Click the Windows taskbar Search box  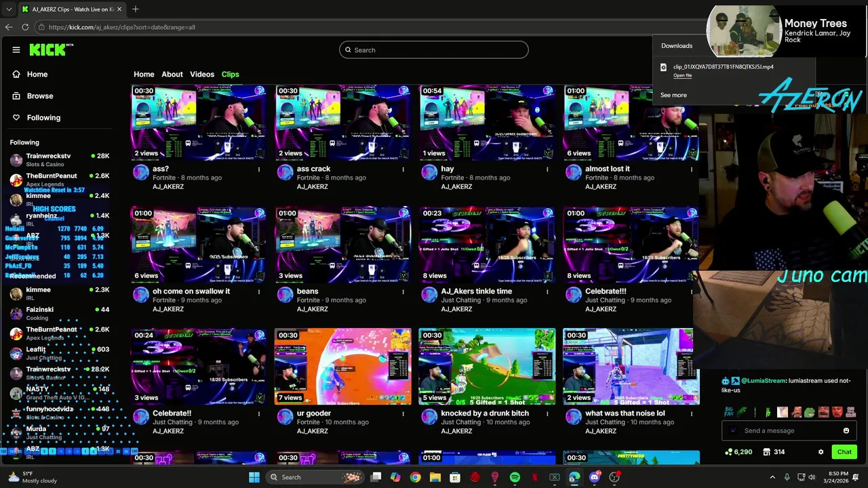tap(314, 477)
